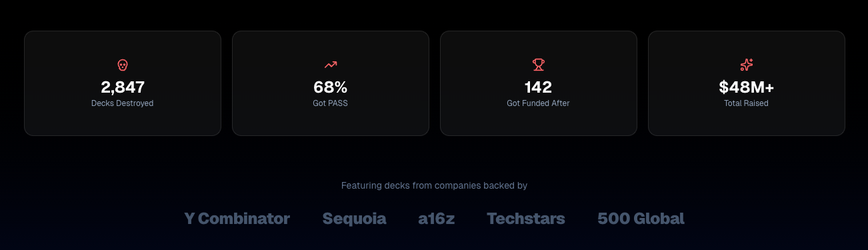Screen dimensions: 868x250
Task: Click the Decks Destroyed stat card
Action: point(123,83)
